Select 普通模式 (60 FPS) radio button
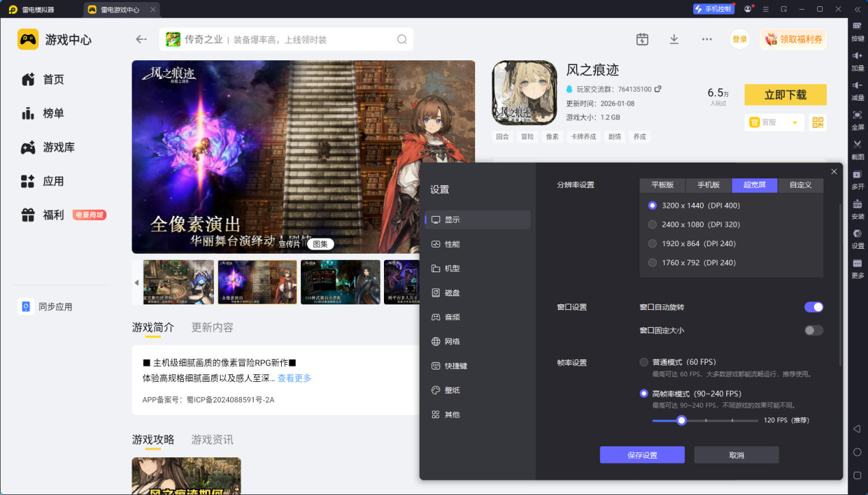The width and height of the screenshot is (868, 495). pos(644,362)
